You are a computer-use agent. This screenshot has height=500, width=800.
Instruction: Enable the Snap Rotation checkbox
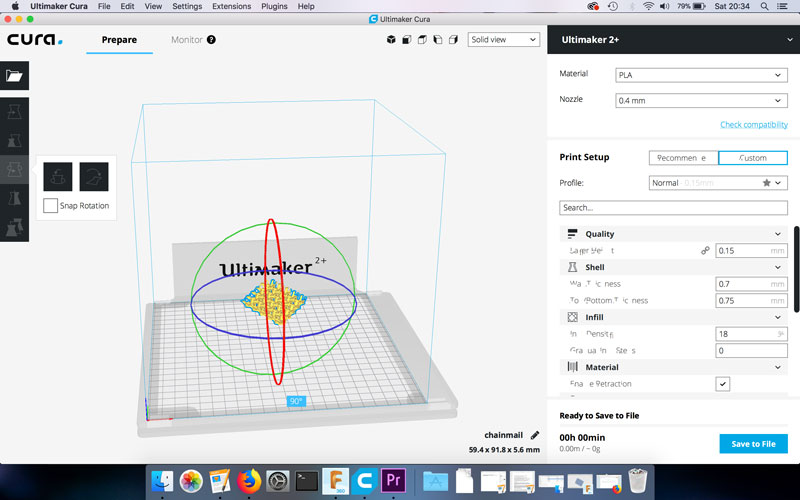(x=50, y=206)
